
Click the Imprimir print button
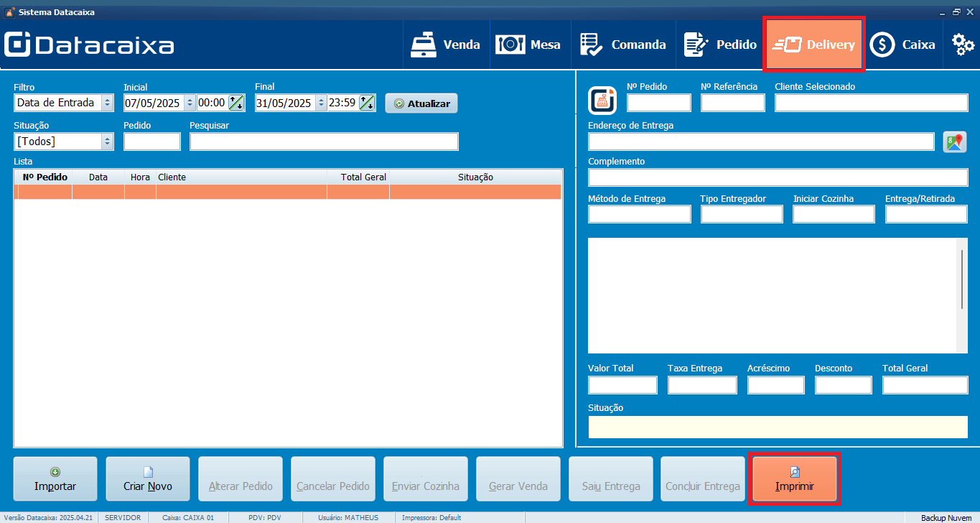(795, 479)
